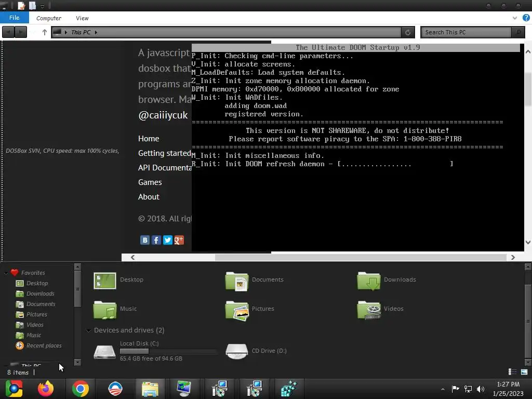Collapse the Devices and drives group

tap(88, 330)
